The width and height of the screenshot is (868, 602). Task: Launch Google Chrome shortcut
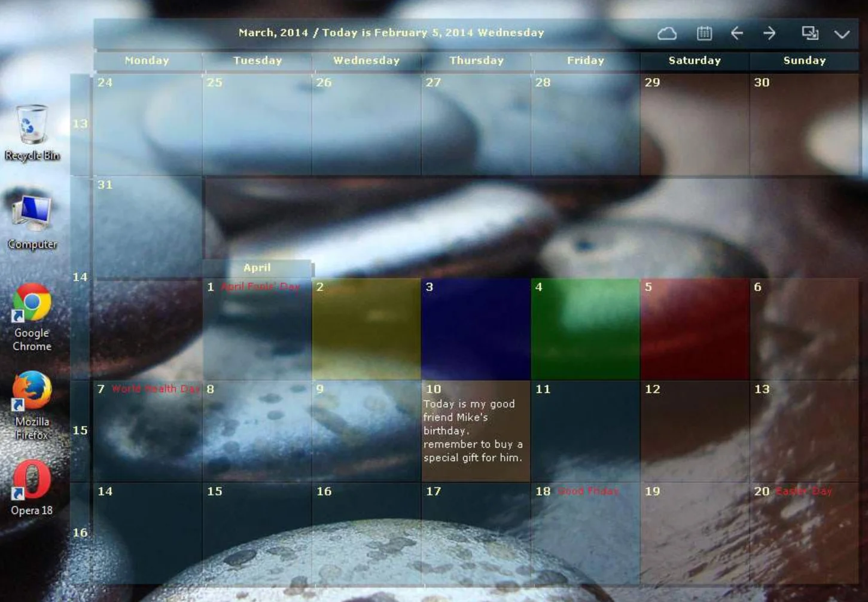[32, 318]
